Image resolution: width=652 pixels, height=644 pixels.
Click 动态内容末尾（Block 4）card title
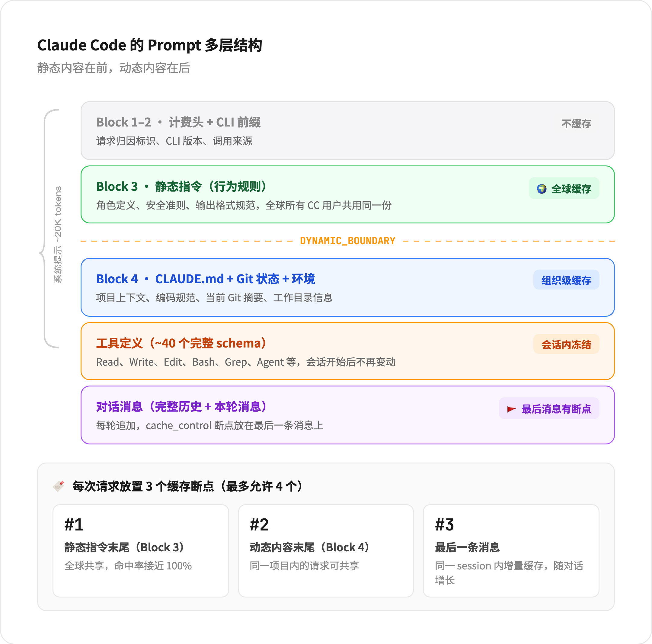(309, 547)
